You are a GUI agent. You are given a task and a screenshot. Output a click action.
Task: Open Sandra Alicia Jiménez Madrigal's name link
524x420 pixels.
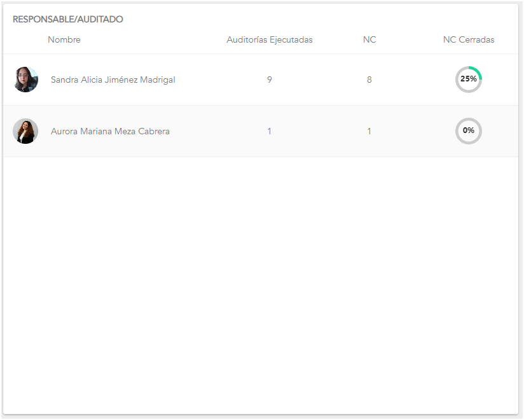(113, 80)
